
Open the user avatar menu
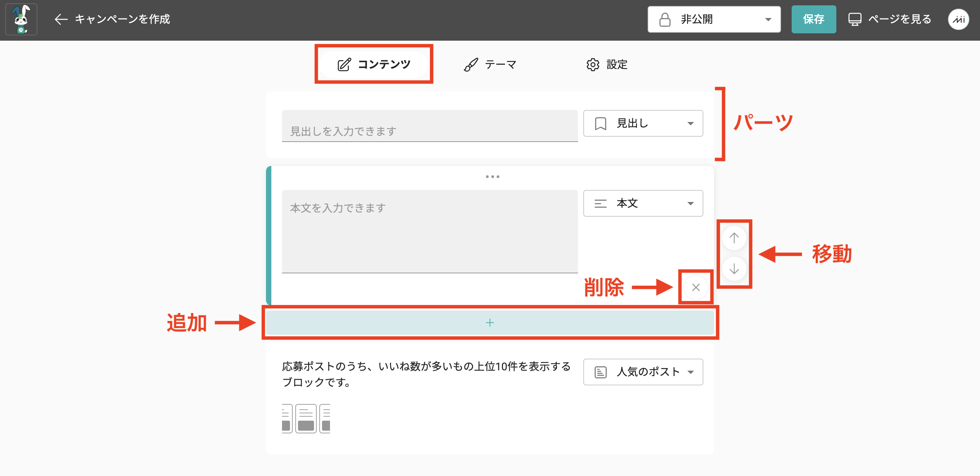pyautogui.click(x=958, y=19)
